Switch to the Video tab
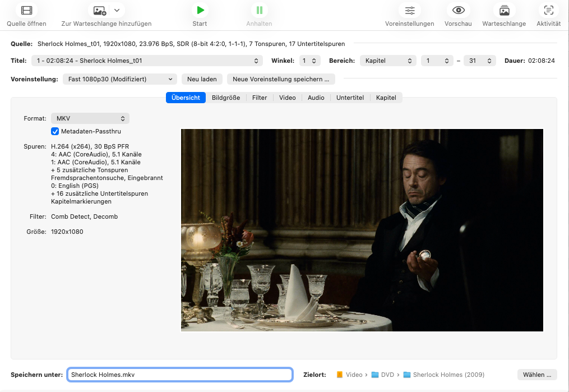 click(x=288, y=98)
